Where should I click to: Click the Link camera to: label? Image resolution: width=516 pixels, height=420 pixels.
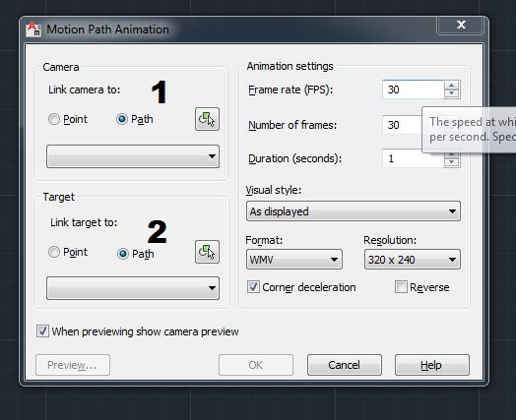coord(85,90)
